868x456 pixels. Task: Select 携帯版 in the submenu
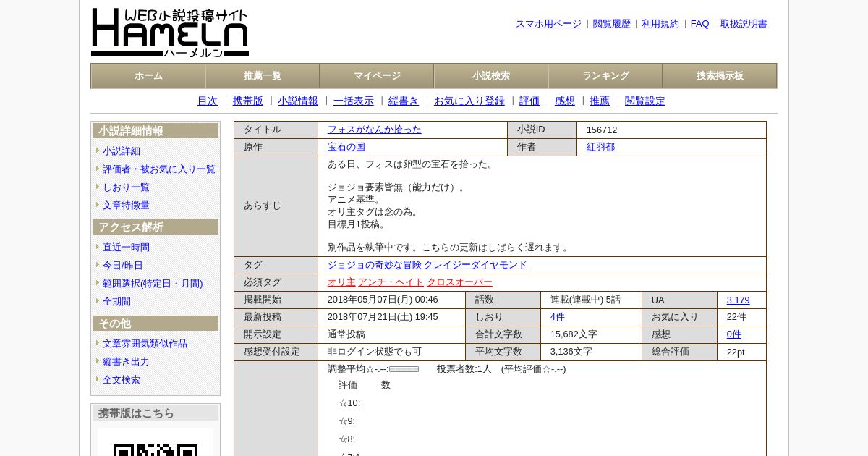pyautogui.click(x=248, y=101)
